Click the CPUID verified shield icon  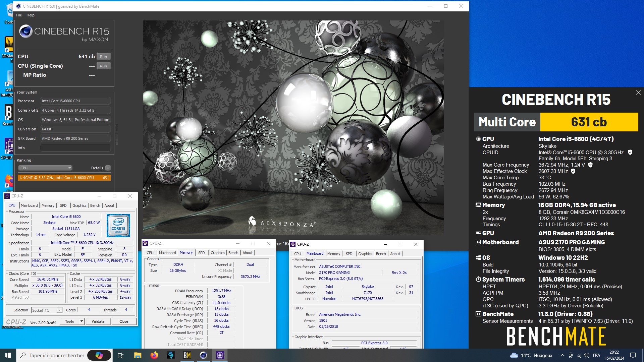point(630,152)
